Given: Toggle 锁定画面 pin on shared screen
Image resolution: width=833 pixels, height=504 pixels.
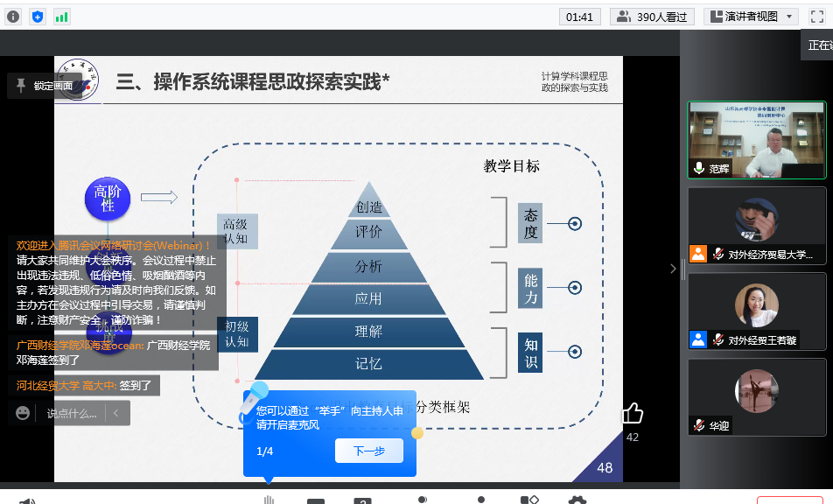Looking at the screenshot, I should (43, 86).
